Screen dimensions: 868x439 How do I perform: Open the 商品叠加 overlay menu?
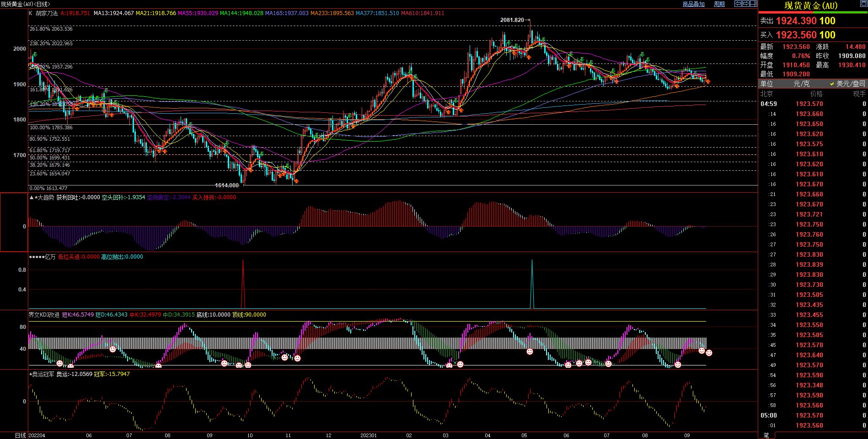pyautogui.click(x=693, y=4)
